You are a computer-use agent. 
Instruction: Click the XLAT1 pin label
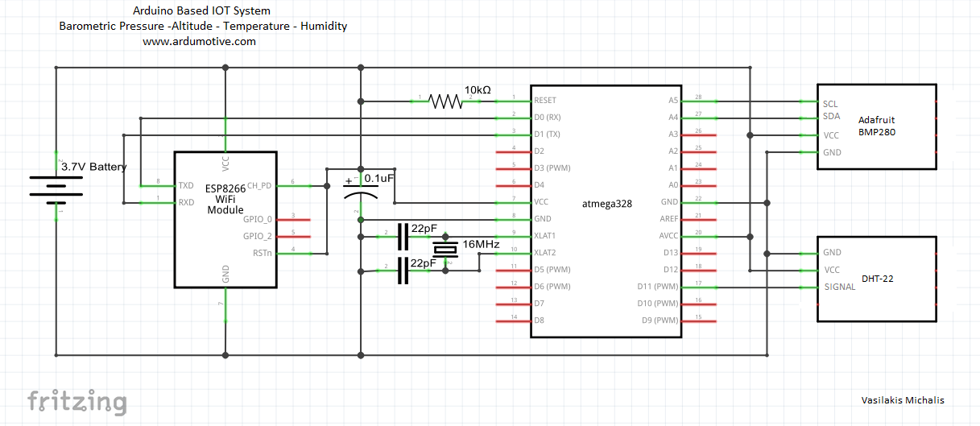(x=545, y=236)
